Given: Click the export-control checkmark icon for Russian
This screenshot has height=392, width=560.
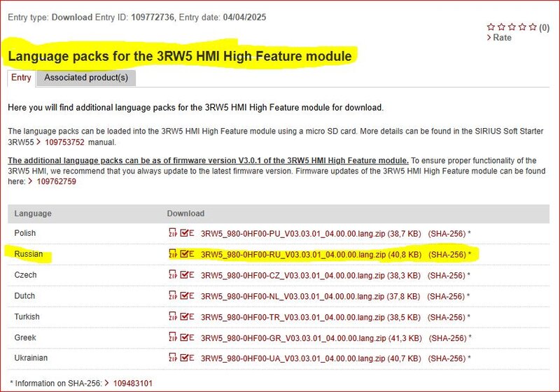Looking at the screenshot, I should (x=187, y=254).
